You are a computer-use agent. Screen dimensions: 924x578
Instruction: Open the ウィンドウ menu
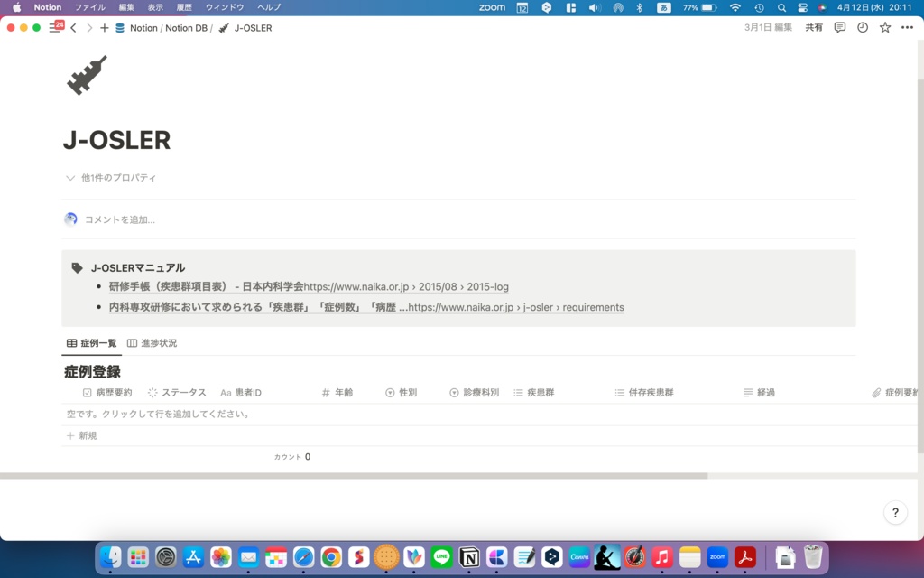(225, 7)
